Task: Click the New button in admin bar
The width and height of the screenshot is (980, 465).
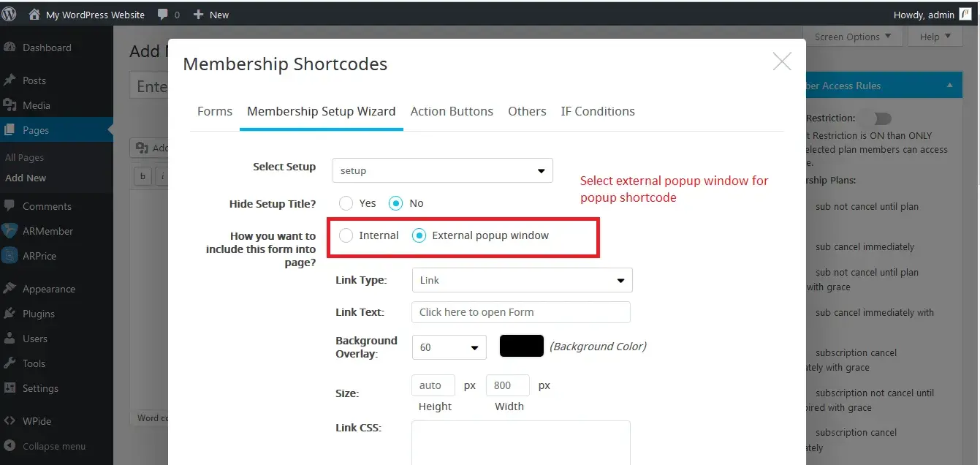Action: coord(211,15)
